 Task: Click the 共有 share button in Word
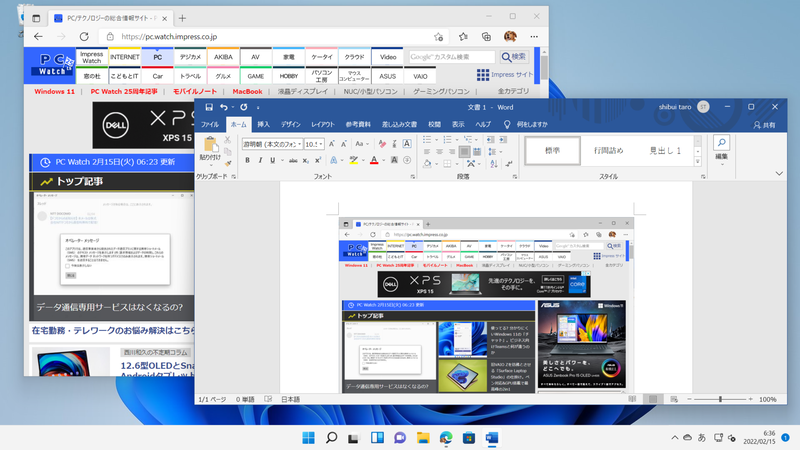click(x=764, y=125)
